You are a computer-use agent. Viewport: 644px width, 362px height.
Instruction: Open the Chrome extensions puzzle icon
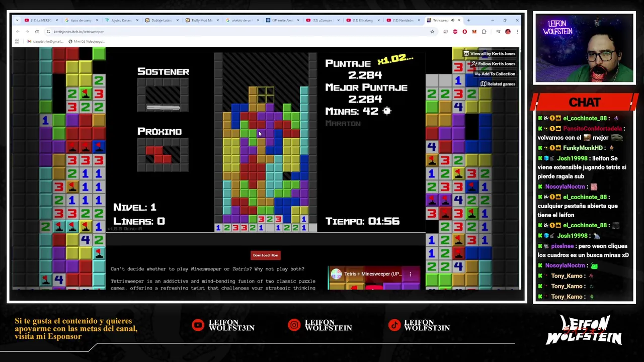[484, 32]
